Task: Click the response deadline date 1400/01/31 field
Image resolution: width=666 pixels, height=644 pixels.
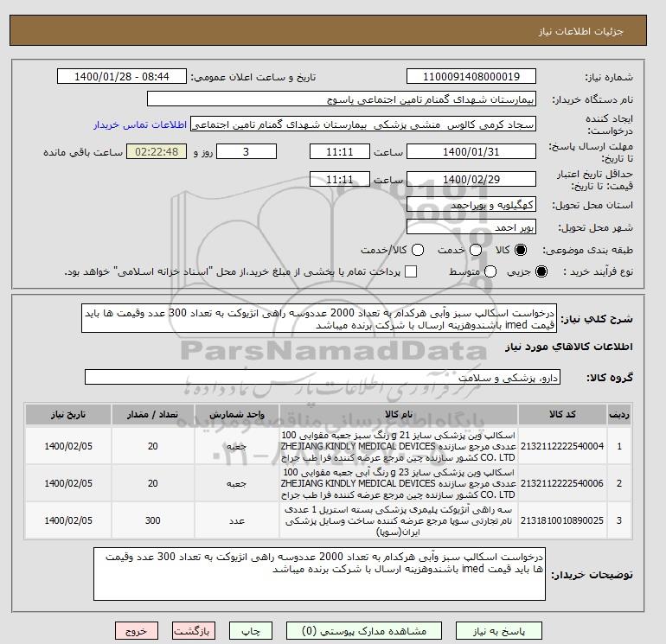Action: coord(471,151)
